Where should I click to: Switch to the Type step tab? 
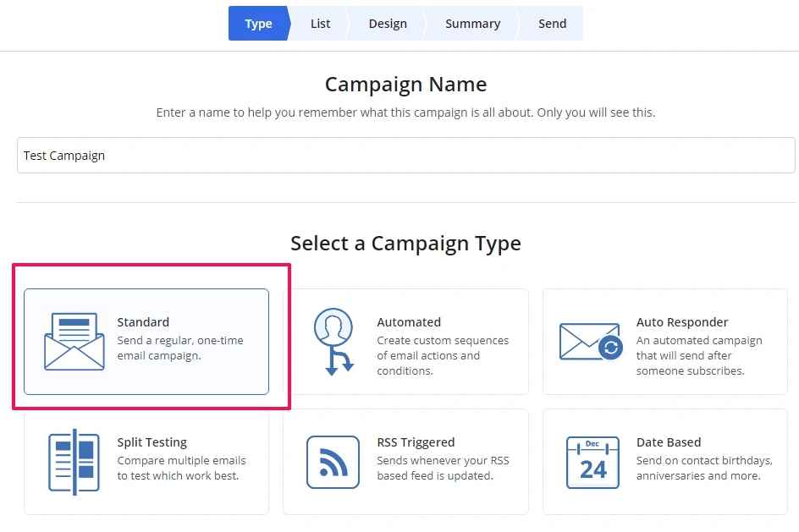[x=258, y=24]
